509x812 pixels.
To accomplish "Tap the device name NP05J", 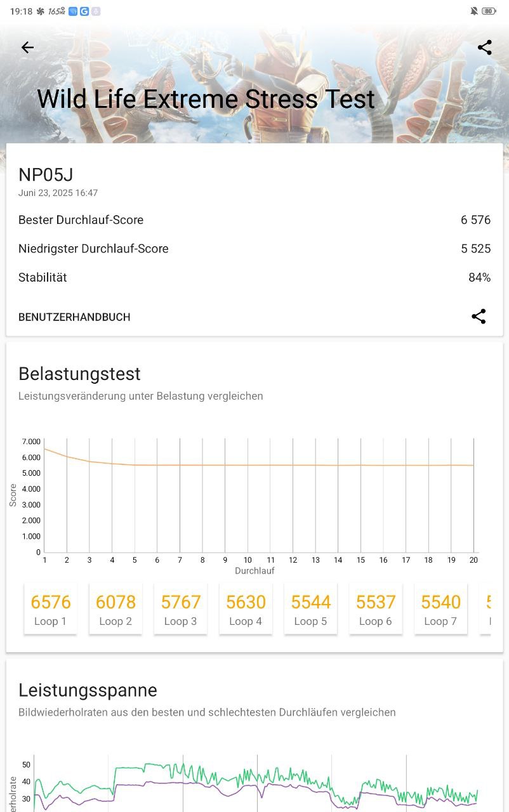I will [46, 175].
